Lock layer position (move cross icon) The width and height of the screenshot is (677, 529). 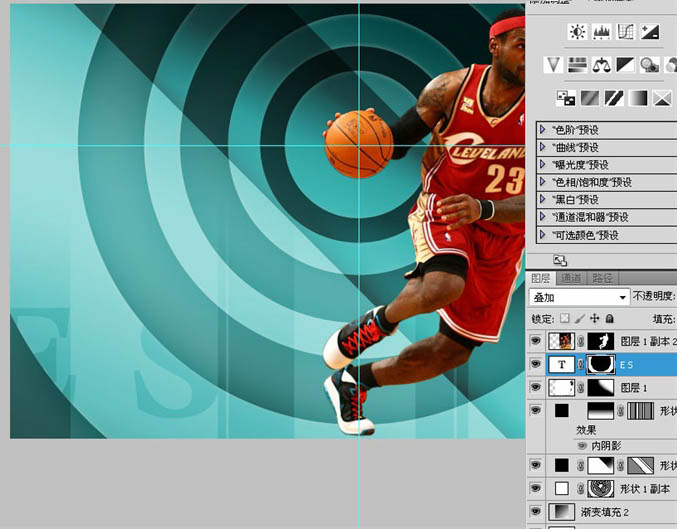(x=595, y=319)
